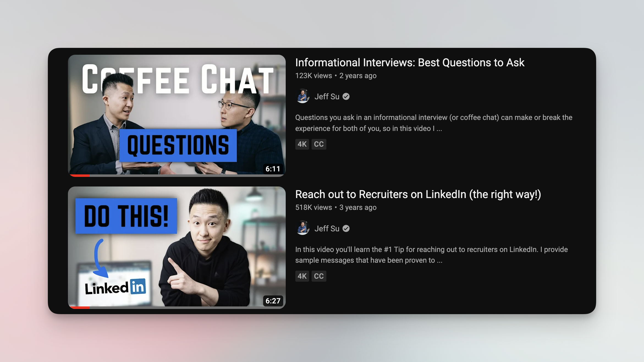Open Jeff Su channel name on Informational Interviews video
The width and height of the screenshot is (644, 362).
327,97
